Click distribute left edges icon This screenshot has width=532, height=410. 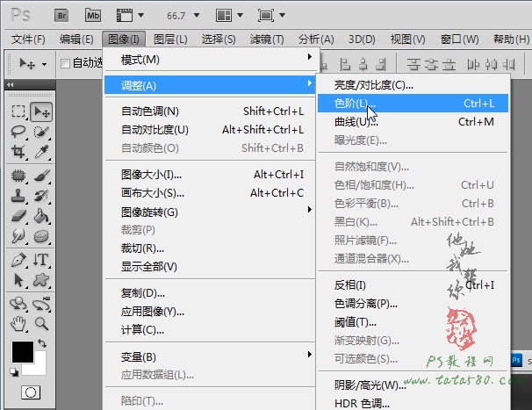click(472, 64)
